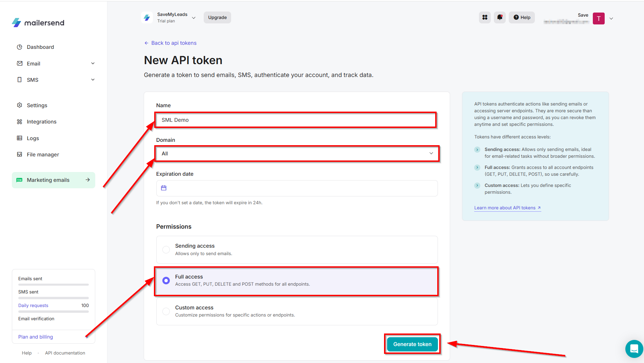Select the Full access radio option
The height and width of the screenshot is (363, 644).
(x=166, y=281)
